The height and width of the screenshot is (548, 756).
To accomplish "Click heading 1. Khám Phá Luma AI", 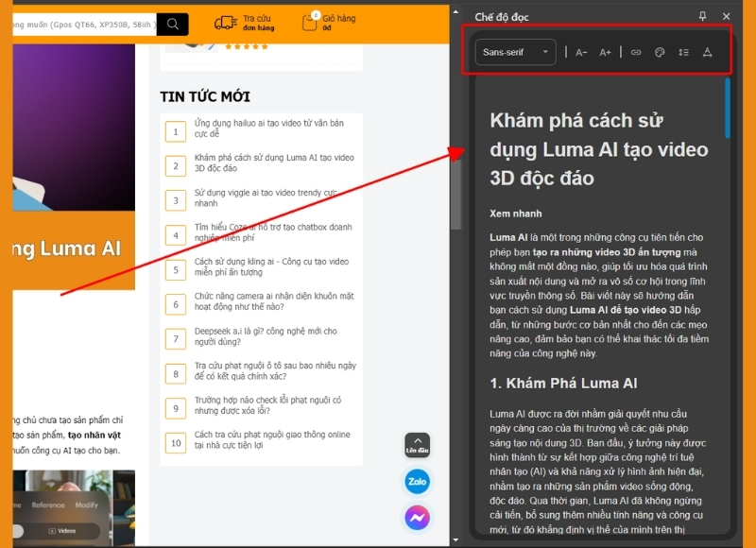I will (x=563, y=384).
